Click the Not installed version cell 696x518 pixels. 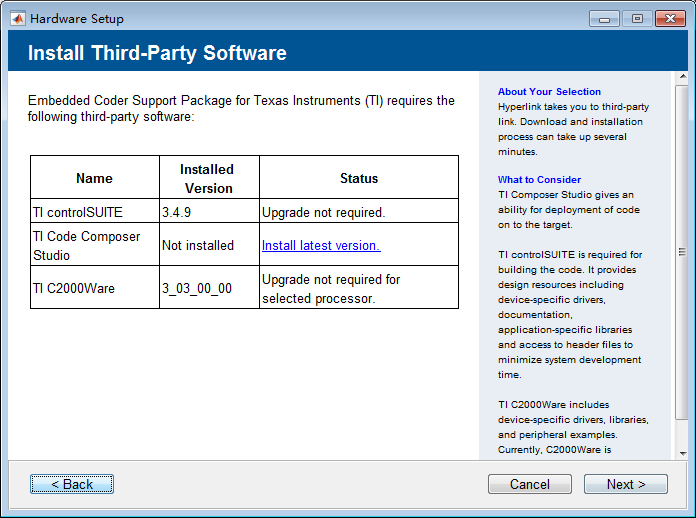(x=209, y=244)
